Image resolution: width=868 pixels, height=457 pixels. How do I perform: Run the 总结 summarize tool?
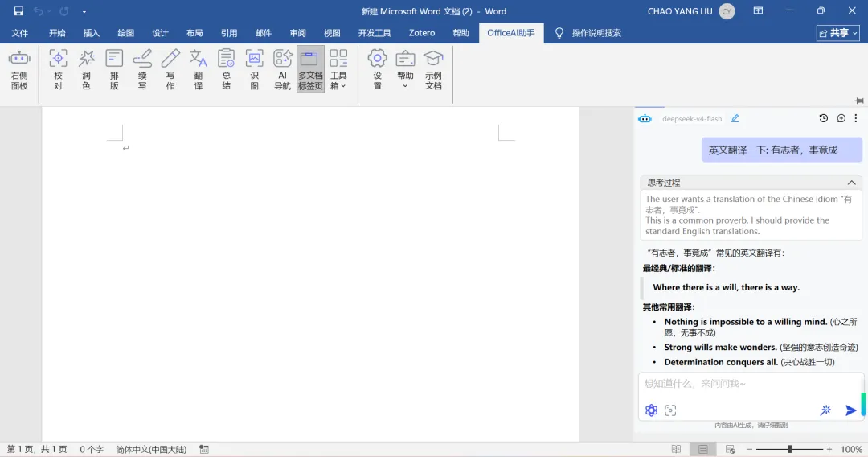(x=227, y=70)
